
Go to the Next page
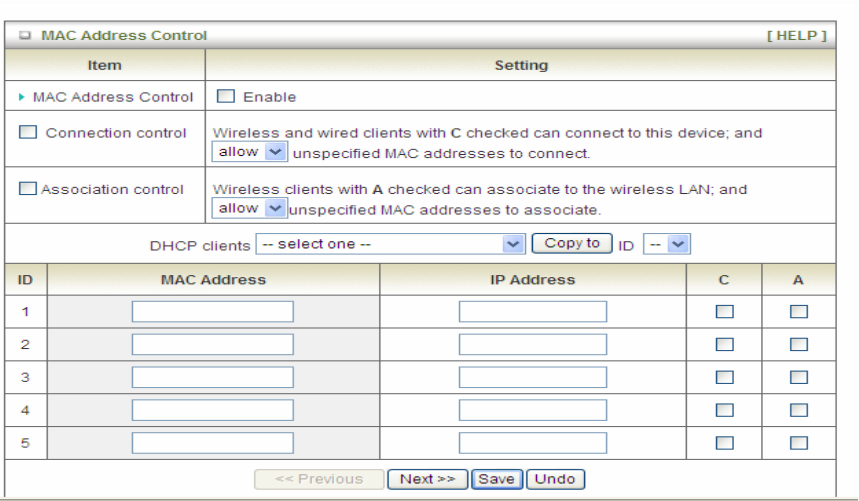pyautogui.click(x=427, y=479)
